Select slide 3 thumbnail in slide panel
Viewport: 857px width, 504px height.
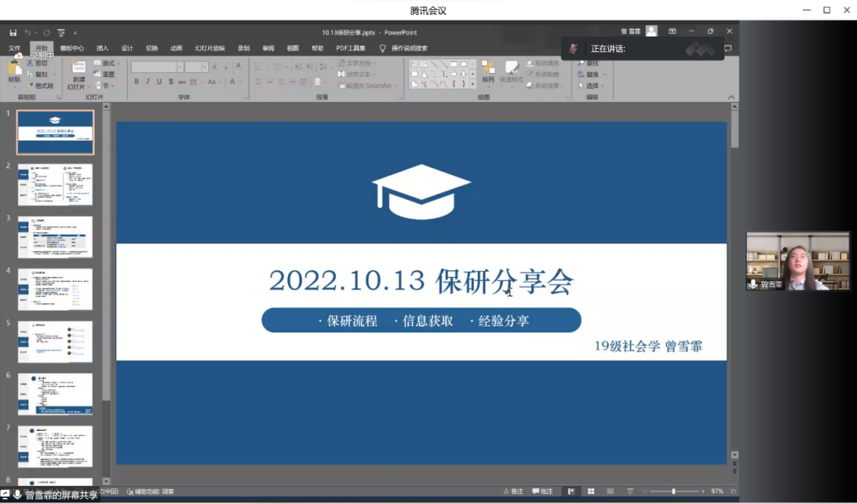coord(56,237)
